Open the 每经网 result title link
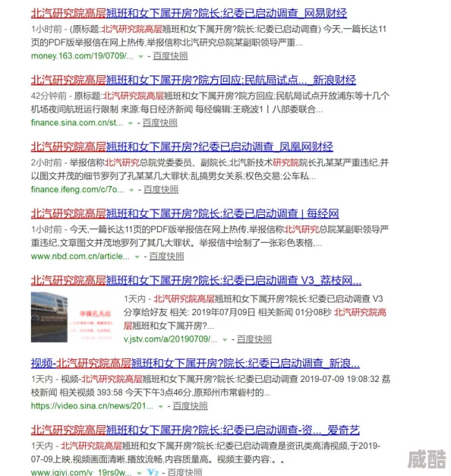 pyautogui.click(x=184, y=214)
